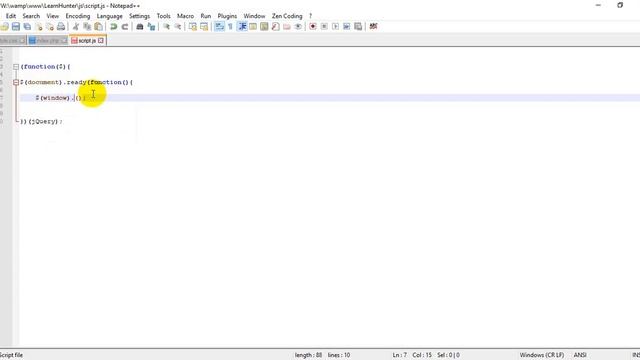Image resolution: width=640 pixels, height=360 pixels.
Task: Click the ANSI encoding status entry
Action: coord(580,355)
